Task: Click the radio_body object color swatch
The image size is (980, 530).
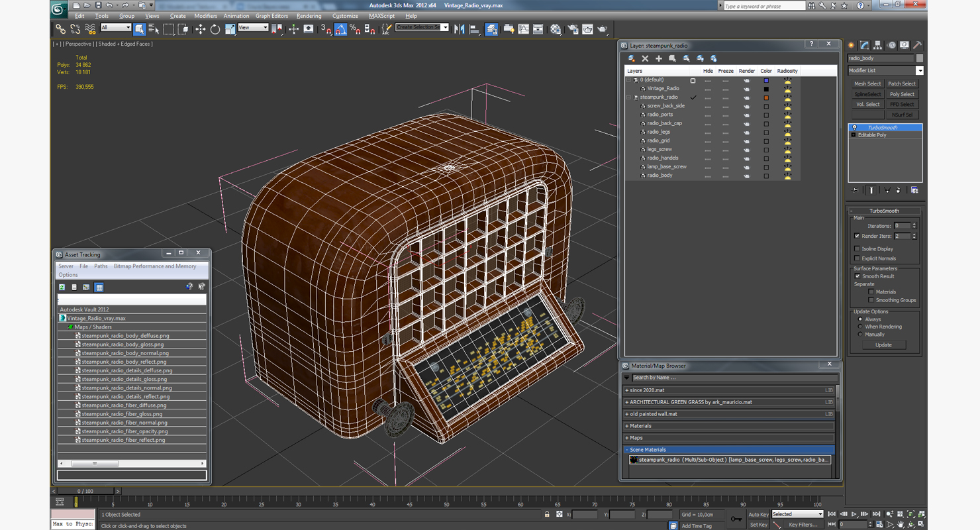Action: (766, 176)
